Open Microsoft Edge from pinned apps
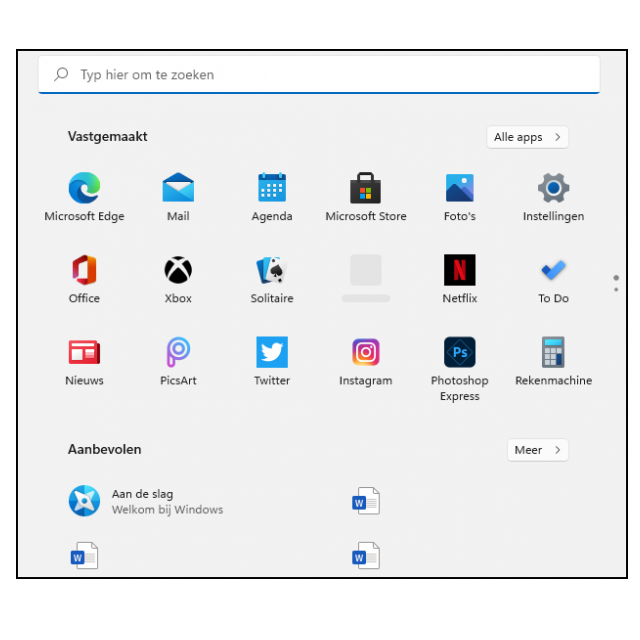The height and width of the screenshot is (640, 640). (84, 197)
